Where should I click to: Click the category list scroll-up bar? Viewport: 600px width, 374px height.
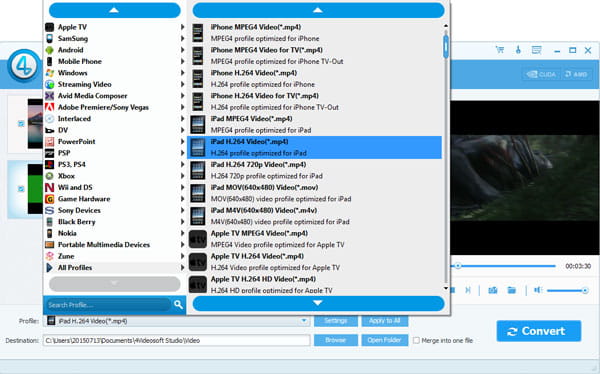click(114, 10)
